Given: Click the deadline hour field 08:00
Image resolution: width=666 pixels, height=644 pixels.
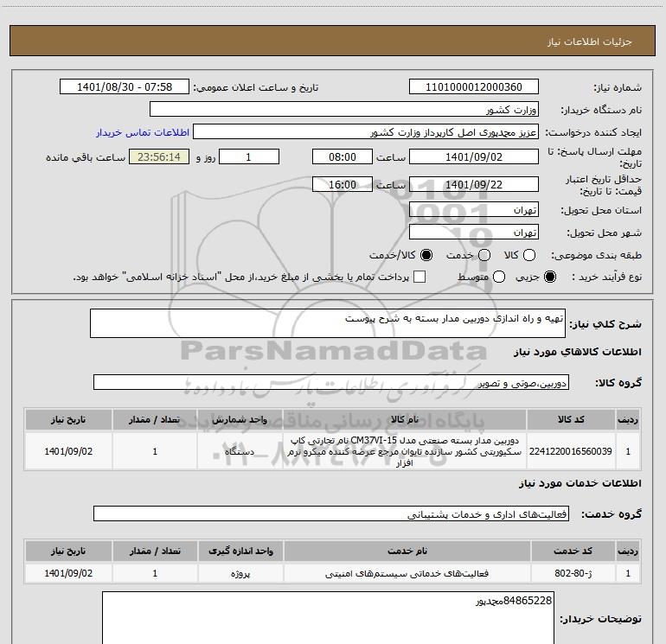Looking at the screenshot, I should click(343, 156).
